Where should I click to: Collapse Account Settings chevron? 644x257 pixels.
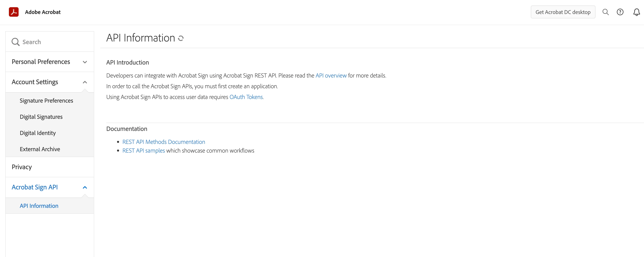point(85,82)
